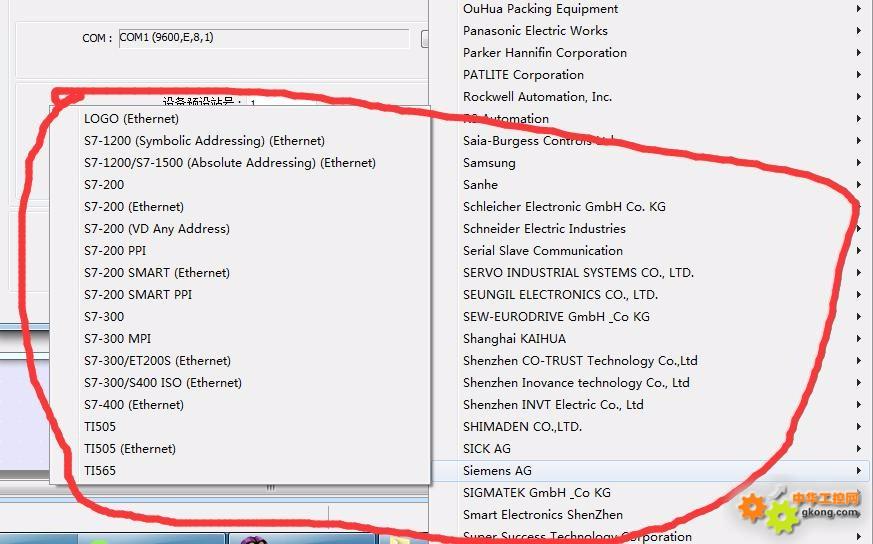
Task: Expand arrow beside SHIMADEN CO.,LTD.
Action: [x=859, y=427]
